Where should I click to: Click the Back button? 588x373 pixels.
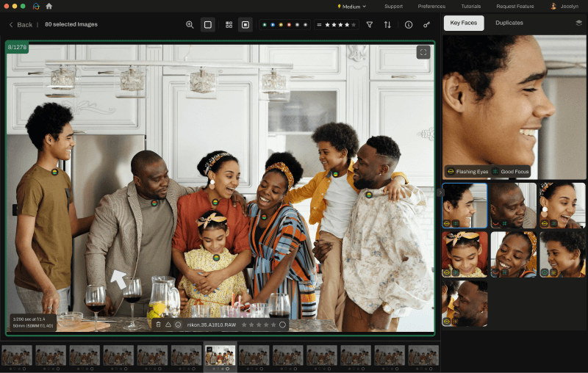coord(21,24)
